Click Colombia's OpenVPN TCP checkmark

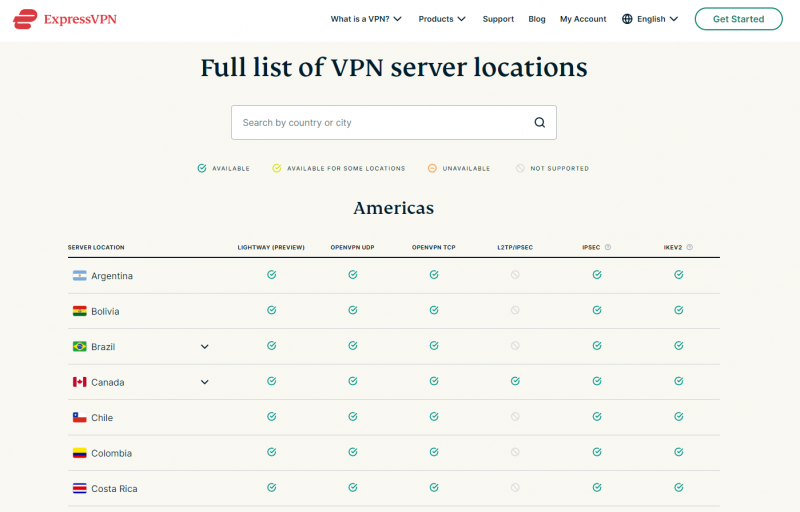tap(434, 452)
